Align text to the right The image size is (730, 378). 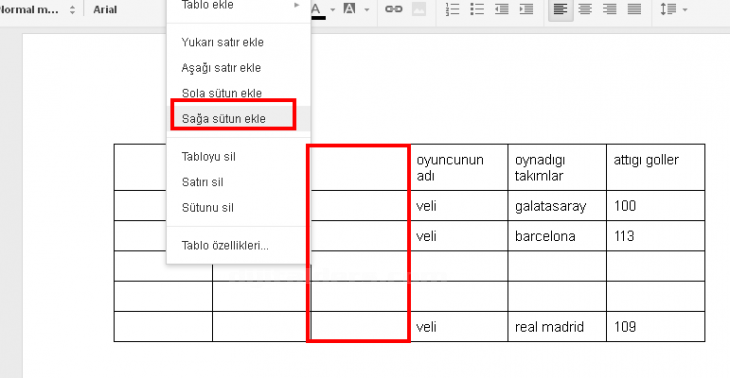610,9
